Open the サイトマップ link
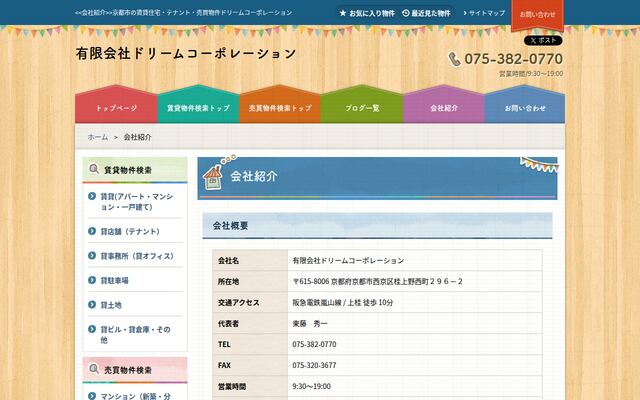Viewport: 640px width, 400px height. click(487, 13)
